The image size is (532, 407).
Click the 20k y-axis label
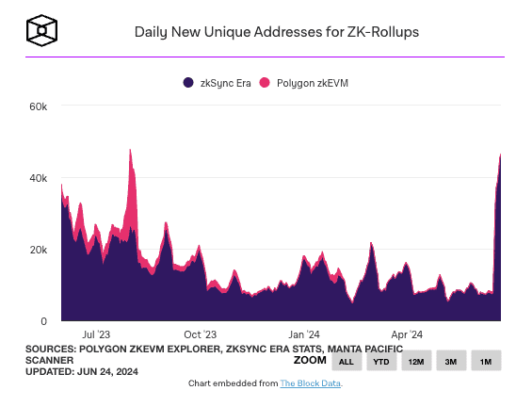tap(38, 250)
